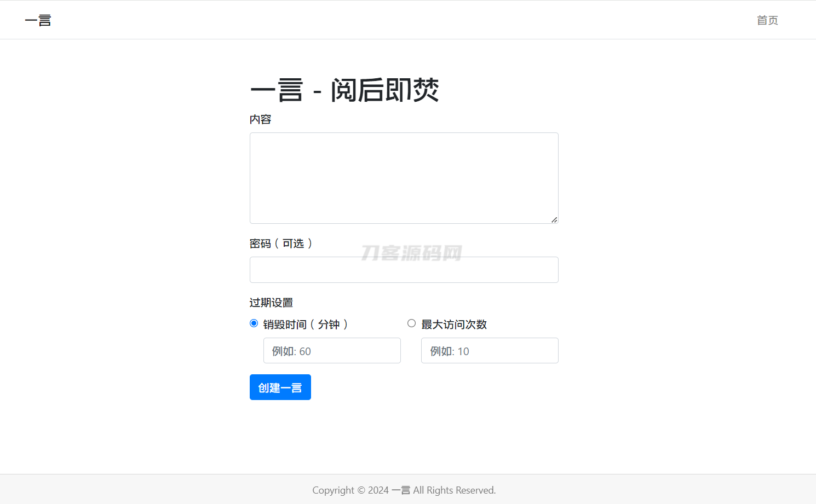
Task: Click the textarea resize handle
Action: point(554,220)
